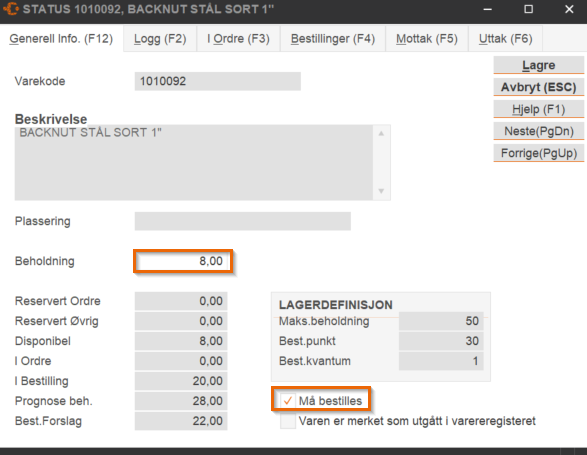
Task: Go to Uttak (F6) tab
Action: point(505,39)
